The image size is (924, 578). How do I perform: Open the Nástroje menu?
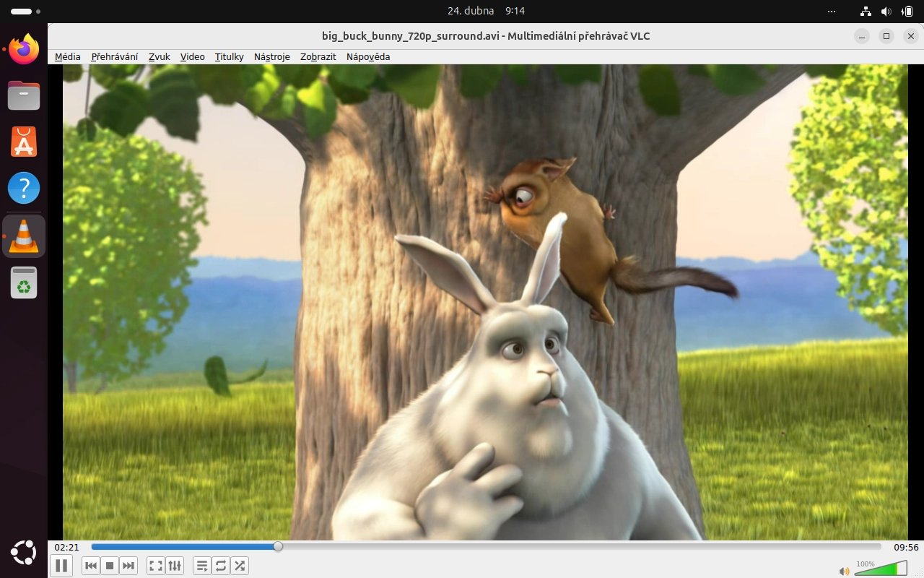272,56
